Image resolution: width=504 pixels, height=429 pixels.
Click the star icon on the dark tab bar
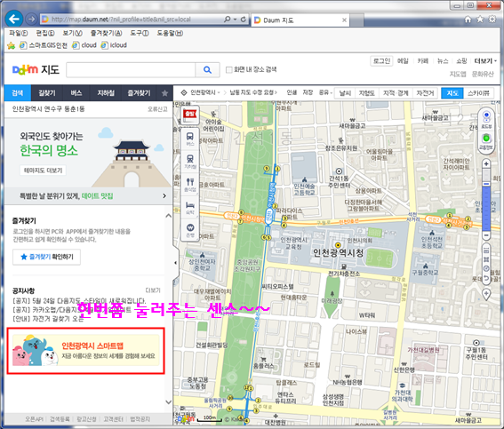(164, 93)
